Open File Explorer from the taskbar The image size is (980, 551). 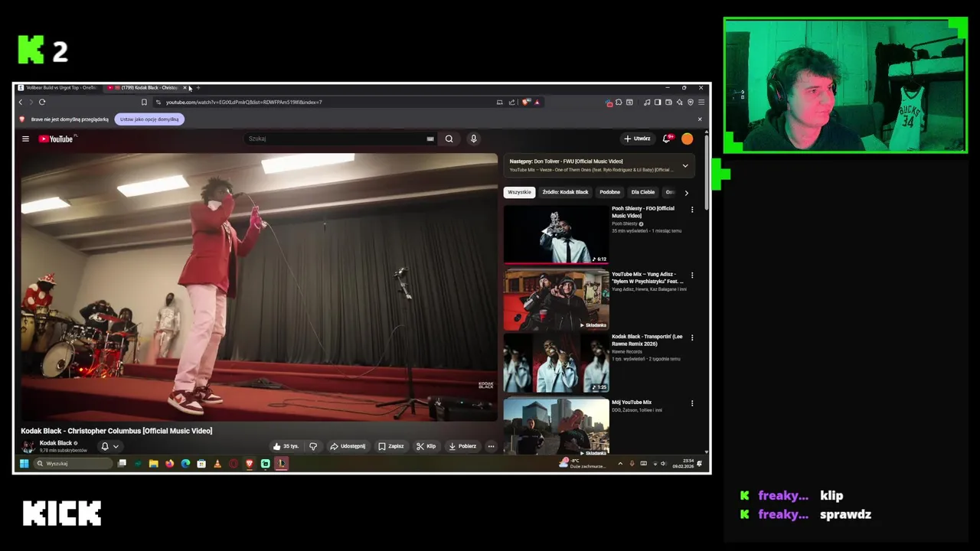154,463
